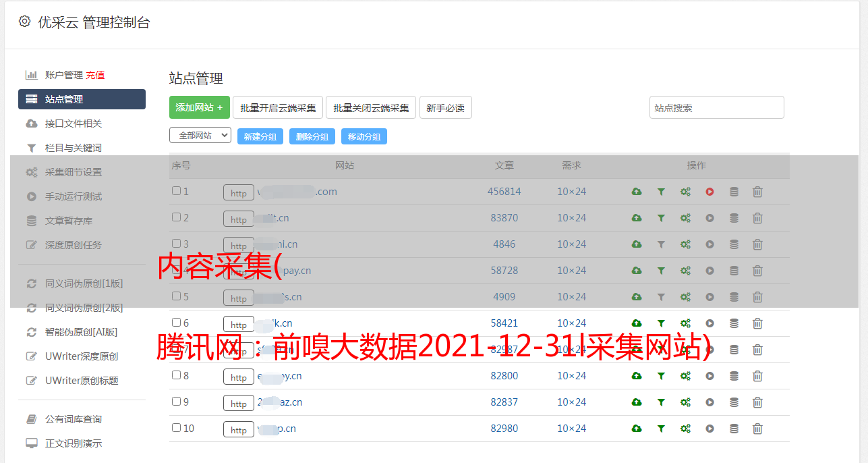
Task: Click the cloud upload icon in row 1
Action: 636,192
